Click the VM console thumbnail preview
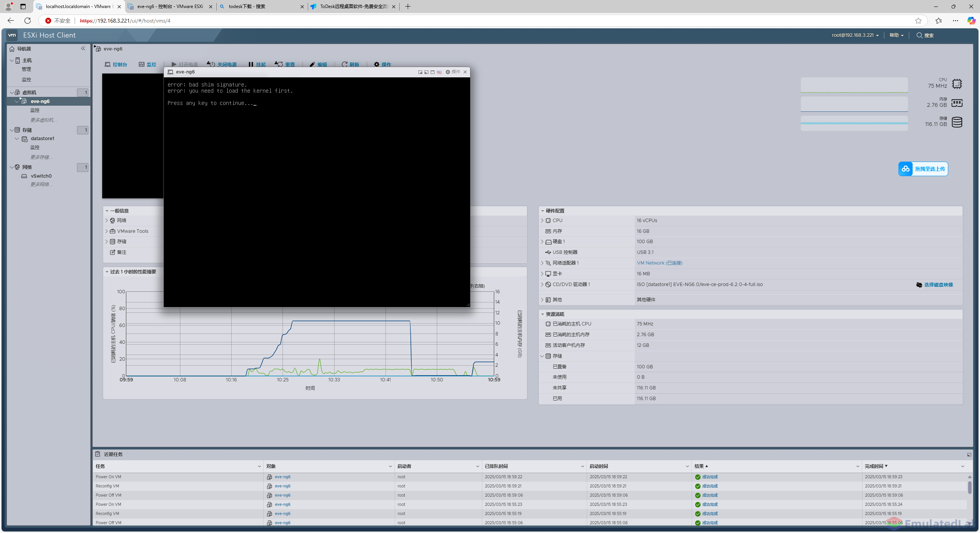Viewport: 980px width, 533px height. pyautogui.click(x=132, y=136)
